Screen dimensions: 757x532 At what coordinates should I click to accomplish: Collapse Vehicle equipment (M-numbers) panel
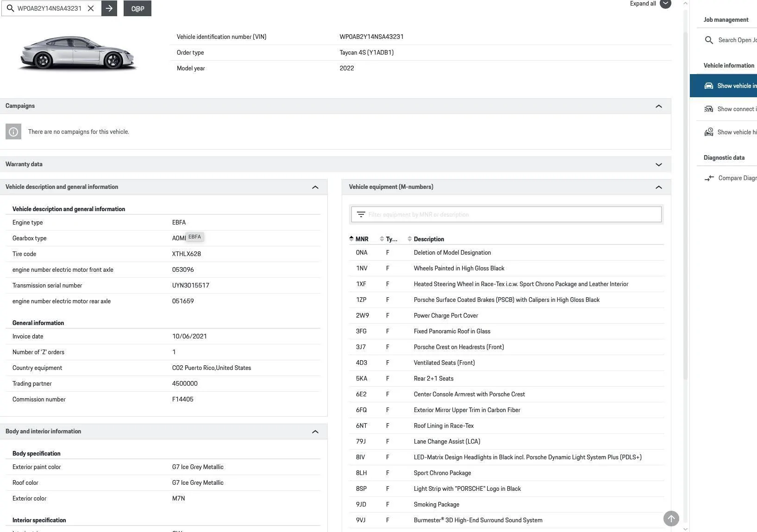(659, 187)
